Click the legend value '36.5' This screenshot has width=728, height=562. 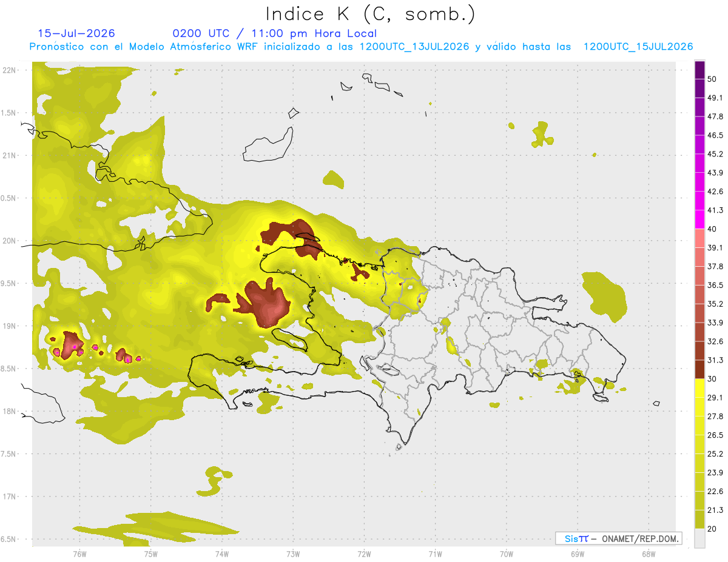(x=715, y=286)
